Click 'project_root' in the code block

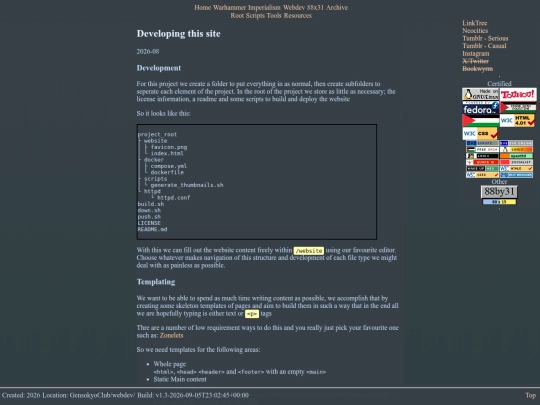click(x=157, y=134)
